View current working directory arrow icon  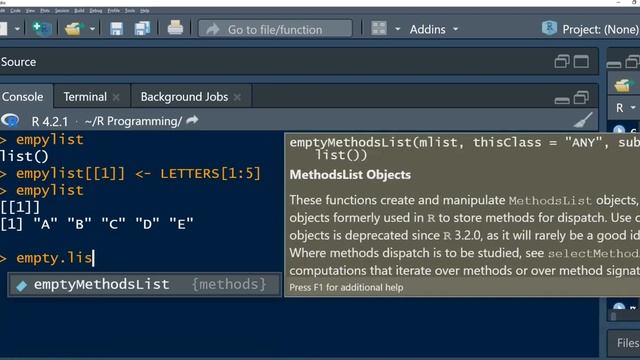tap(192, 120)
